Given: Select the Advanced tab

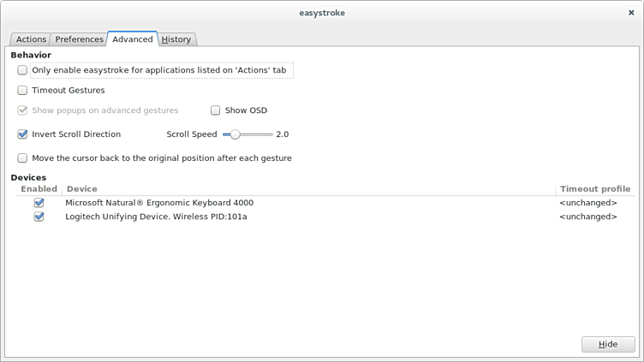Looking at the screenshot, I should 132,39.
